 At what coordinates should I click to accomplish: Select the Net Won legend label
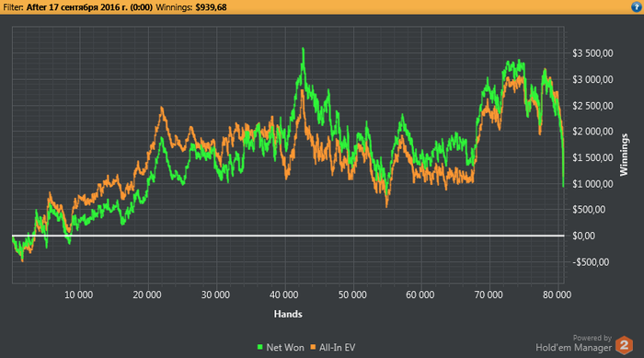coord(285,347)
